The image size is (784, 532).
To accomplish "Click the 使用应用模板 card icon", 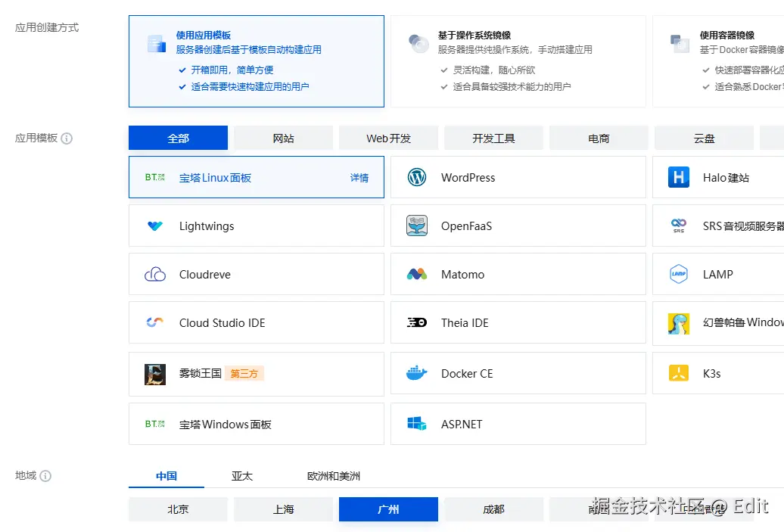I will (x=157, y=43).
